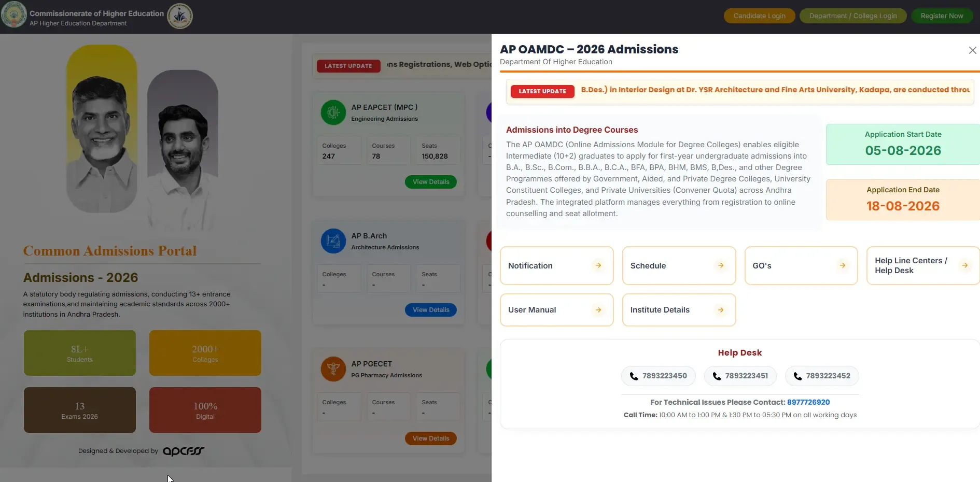980x482 pixels.
Task: Click the scrolling B.Des. Interior Design update text
Action: pos(775,90)
